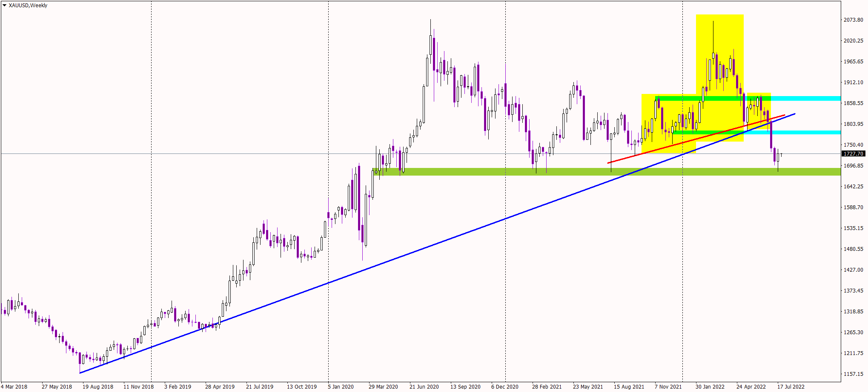This screenshot has width=868, height=392.
Task: Click the price label 1696.85
Action: 854,166
